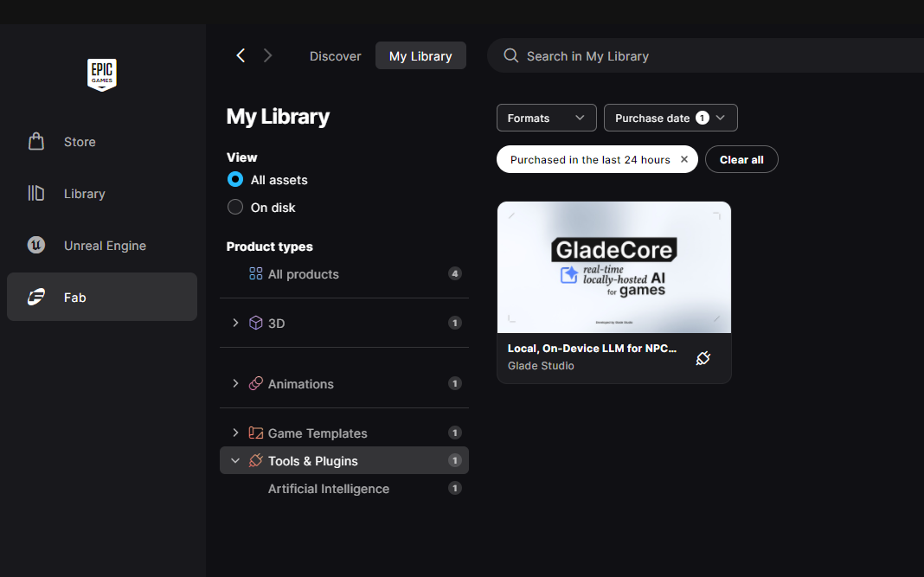Switch to the My Library tab

click(x=420, y=56)
